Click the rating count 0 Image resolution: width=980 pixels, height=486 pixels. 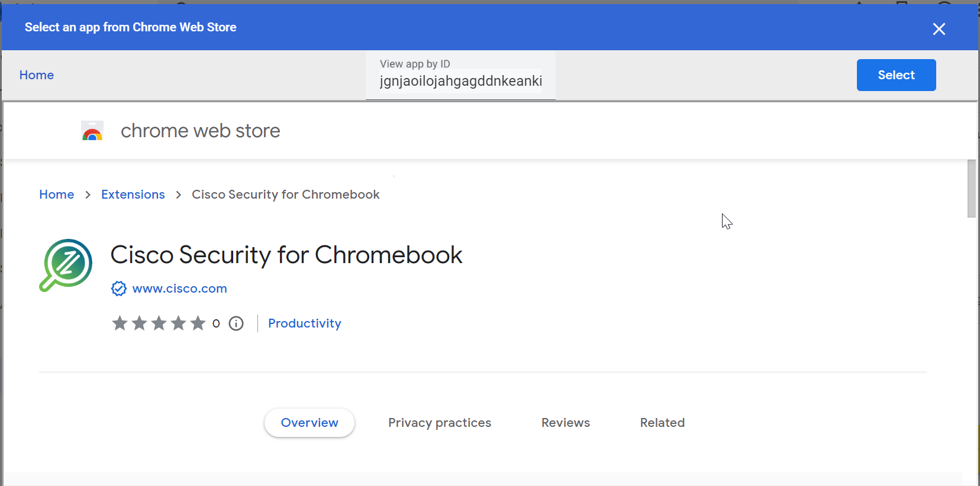pyautogui.click(x=216, y=323)
